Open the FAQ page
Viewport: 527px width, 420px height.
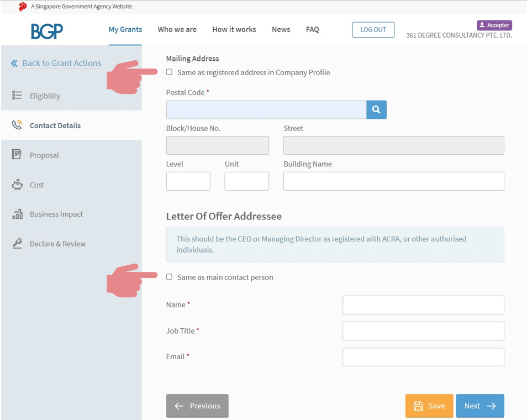pyautogui.click(x=312, y=29)
